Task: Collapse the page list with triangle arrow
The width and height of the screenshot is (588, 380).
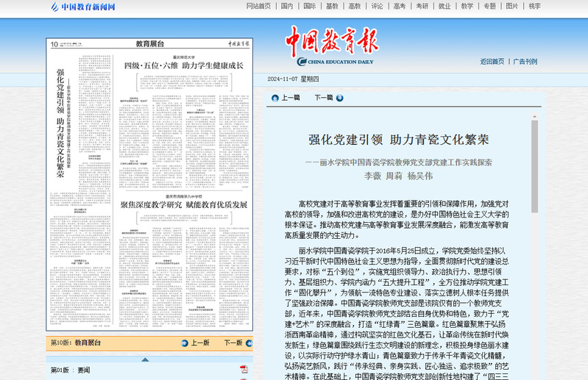Action: pos(145,359)
